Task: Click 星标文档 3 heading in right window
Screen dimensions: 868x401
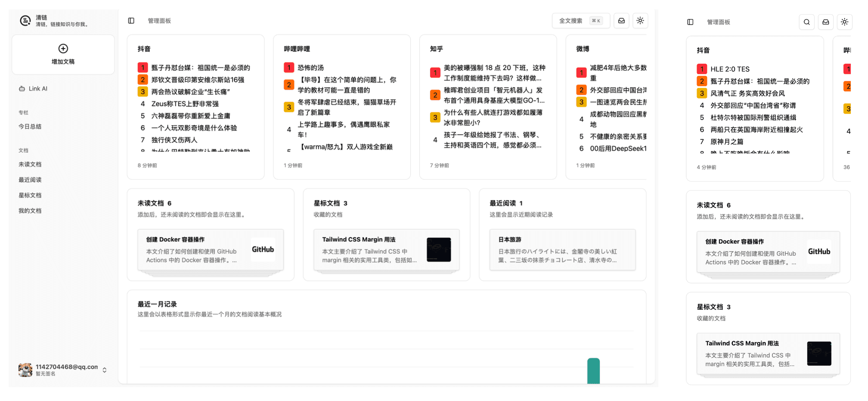Action: point(713,307)
